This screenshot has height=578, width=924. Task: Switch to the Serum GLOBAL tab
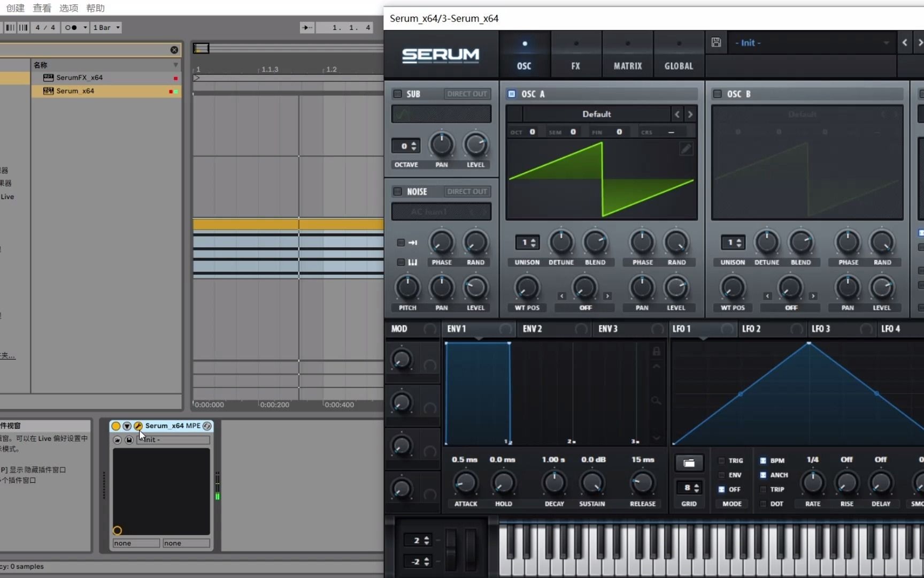click(679, 55)
